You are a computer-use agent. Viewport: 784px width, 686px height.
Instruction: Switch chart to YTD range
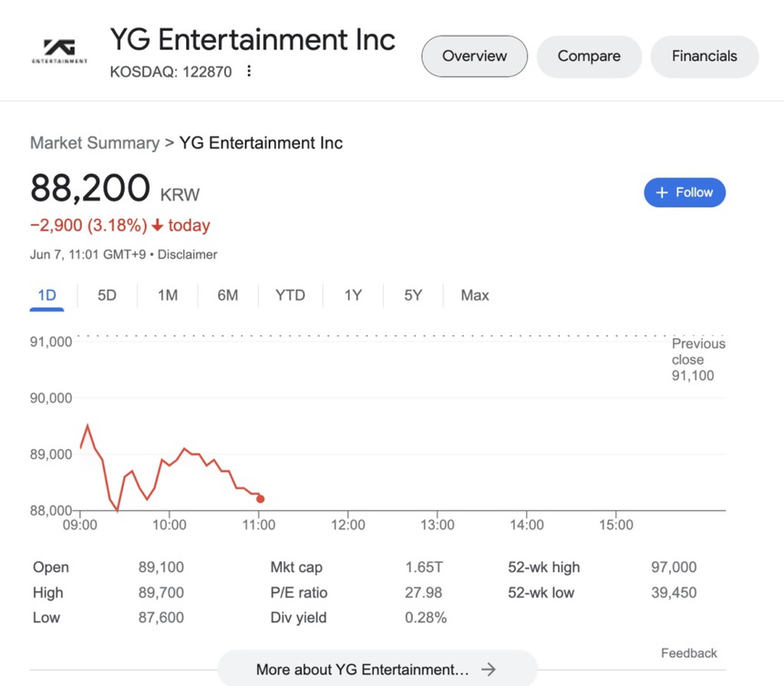coord(290,295)
